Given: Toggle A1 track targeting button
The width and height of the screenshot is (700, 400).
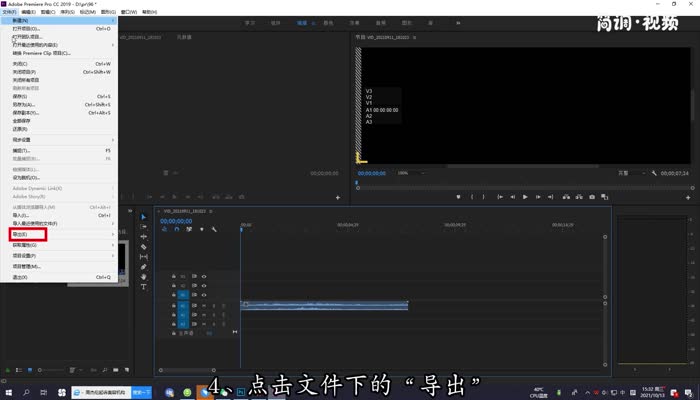Looking at the screenshot, I should pos(183,305).
